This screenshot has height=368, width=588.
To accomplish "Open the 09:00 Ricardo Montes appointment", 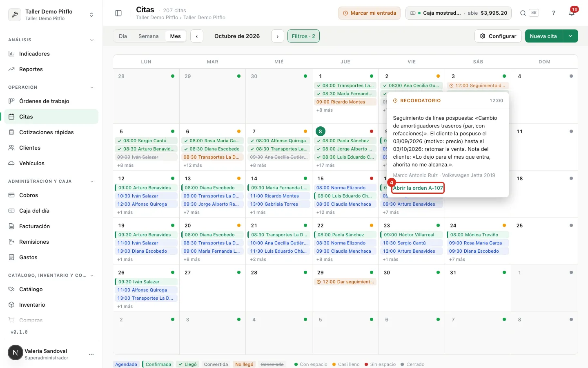I will pos(345,102).
